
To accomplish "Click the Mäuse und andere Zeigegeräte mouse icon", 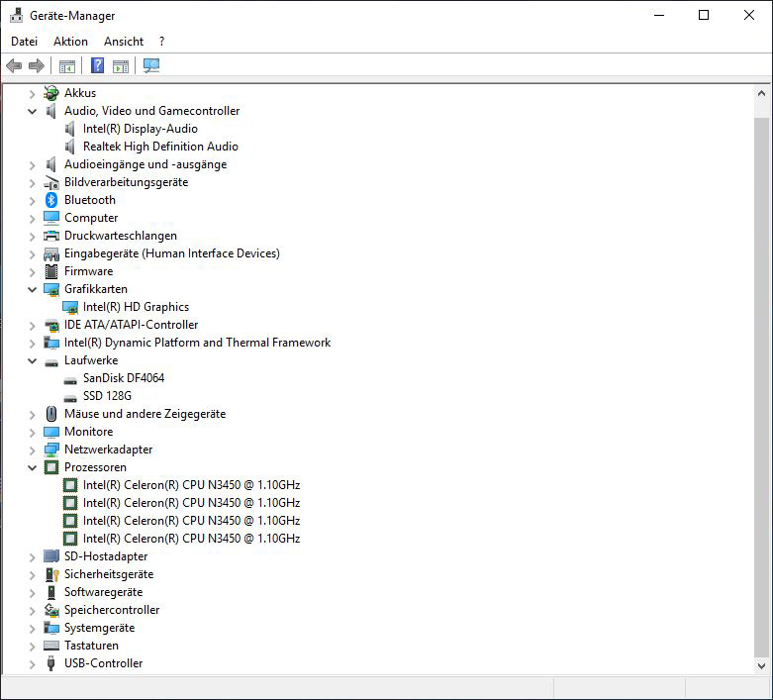I will click(x=51, y=414).
